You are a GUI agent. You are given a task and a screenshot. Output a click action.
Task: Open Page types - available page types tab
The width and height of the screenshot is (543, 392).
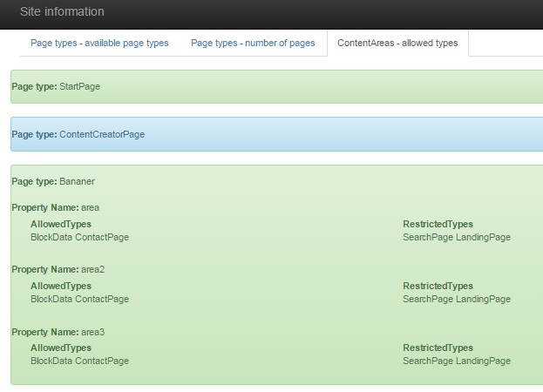[99, 43]
